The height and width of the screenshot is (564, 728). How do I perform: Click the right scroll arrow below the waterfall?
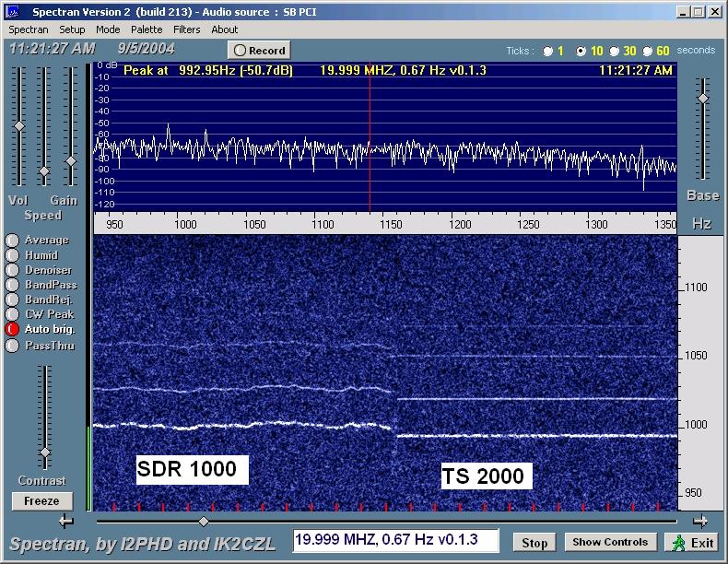click(700, 521)
